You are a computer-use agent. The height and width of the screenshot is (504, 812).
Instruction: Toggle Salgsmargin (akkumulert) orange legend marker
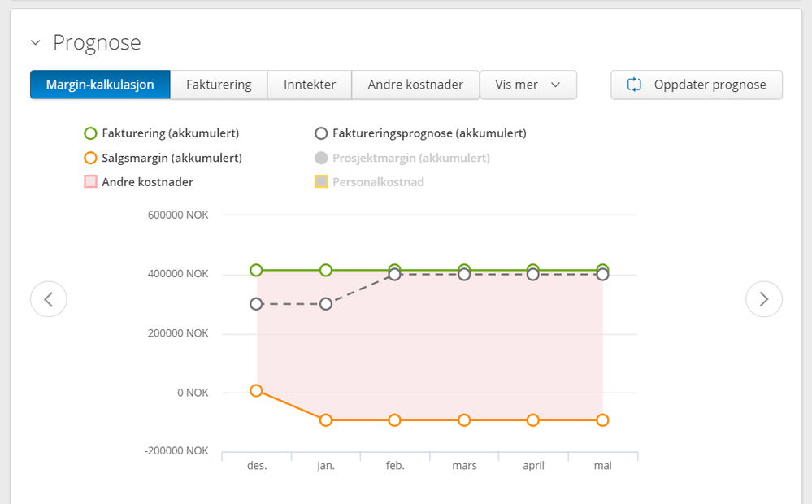(90, 158)
